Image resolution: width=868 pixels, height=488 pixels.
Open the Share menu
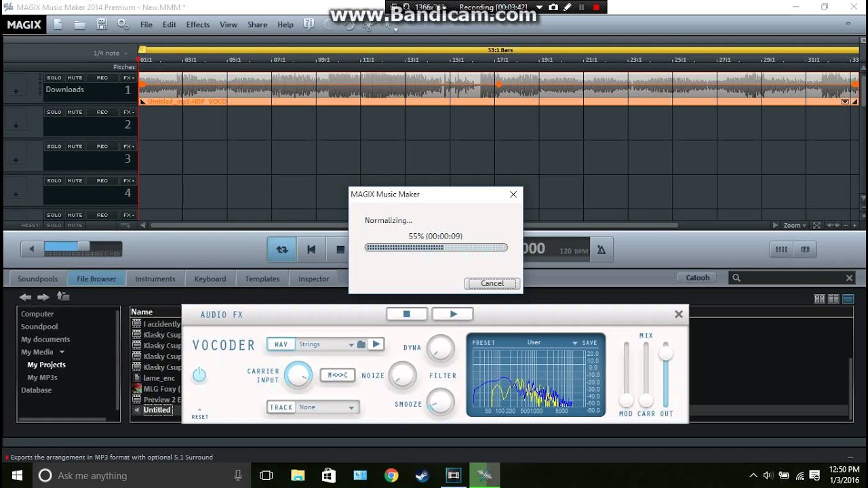(x=258, y=24)
